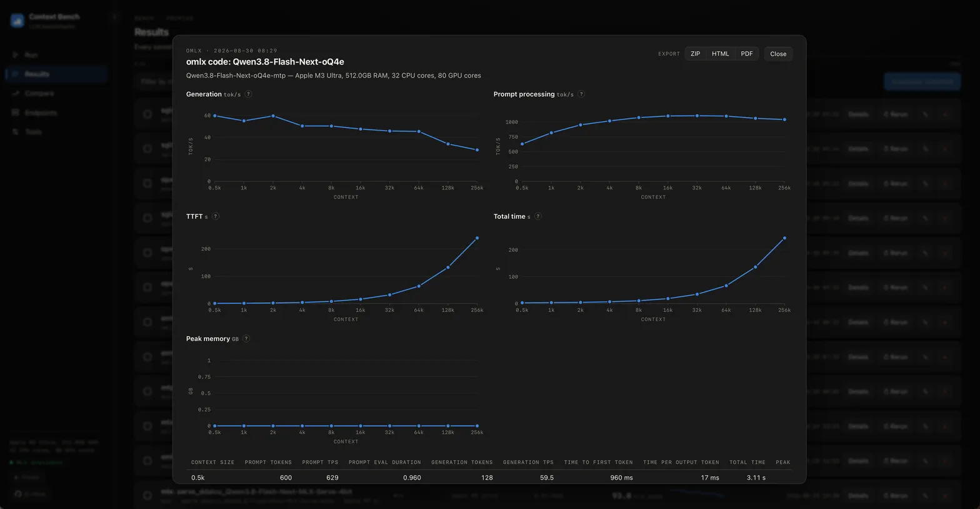980x509 pixels.
Task: Click Generation chart data point at 2k context
Action: (273, 116)
